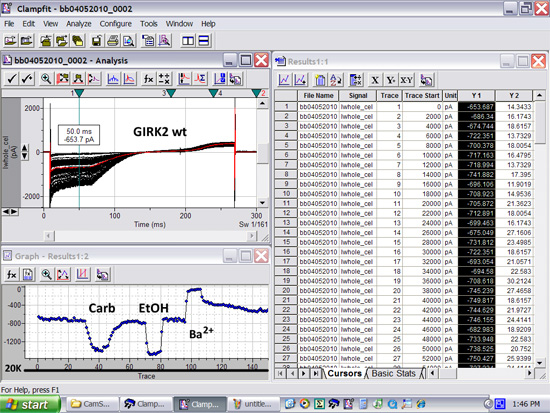Viewport: 550px width, 413px height.
Task: Click the previous sweep left arrow below Analysis plot
Action: pos(6,212)
